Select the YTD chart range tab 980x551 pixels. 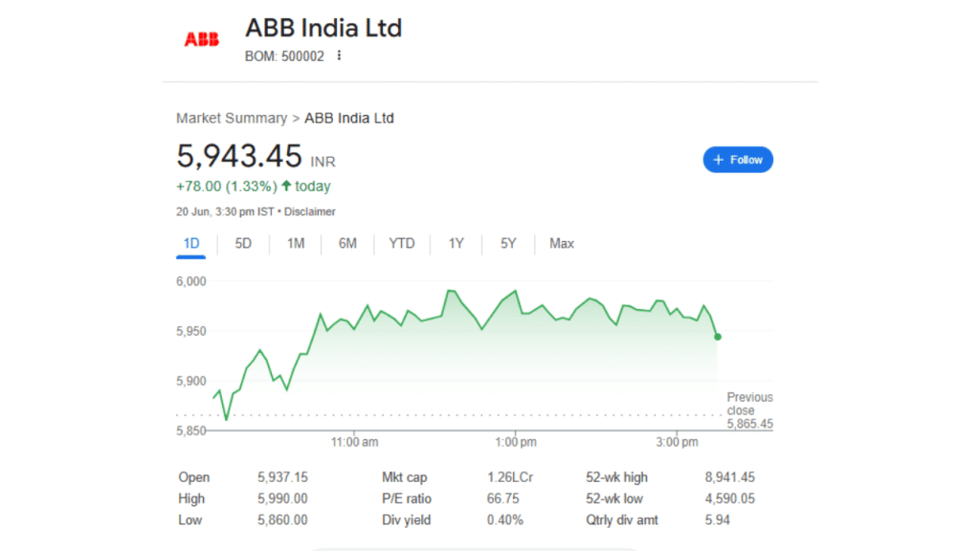tap(402, 244)
